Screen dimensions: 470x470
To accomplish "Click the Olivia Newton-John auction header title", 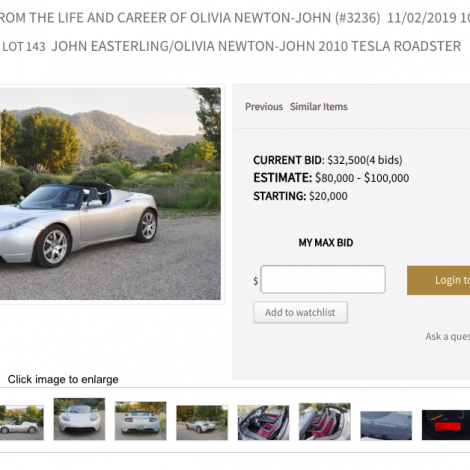I will (190, 18).
